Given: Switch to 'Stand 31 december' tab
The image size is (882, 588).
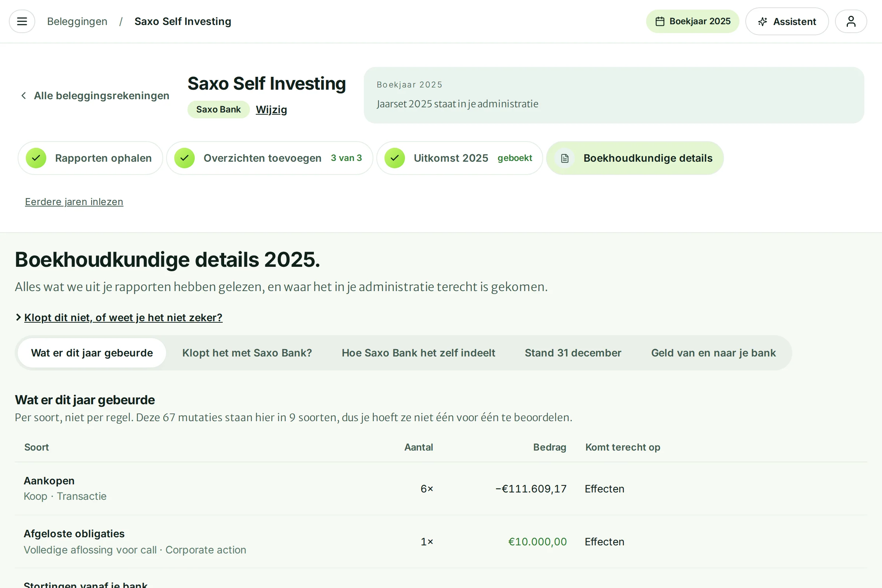Looking at the screenshot, I should pyautogui.click(x=573, y=353).
